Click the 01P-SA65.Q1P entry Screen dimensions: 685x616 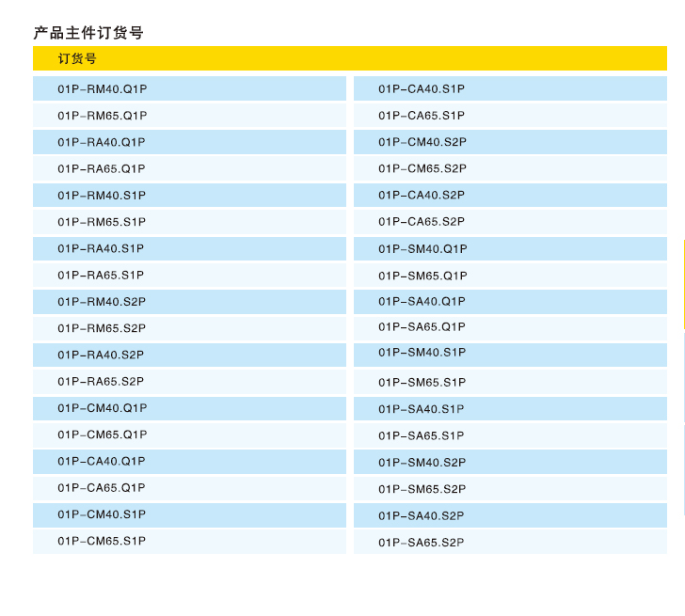(422, 326)
